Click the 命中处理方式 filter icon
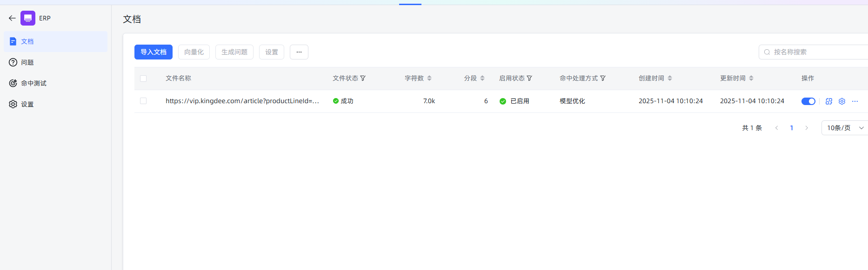 [603, 79]
